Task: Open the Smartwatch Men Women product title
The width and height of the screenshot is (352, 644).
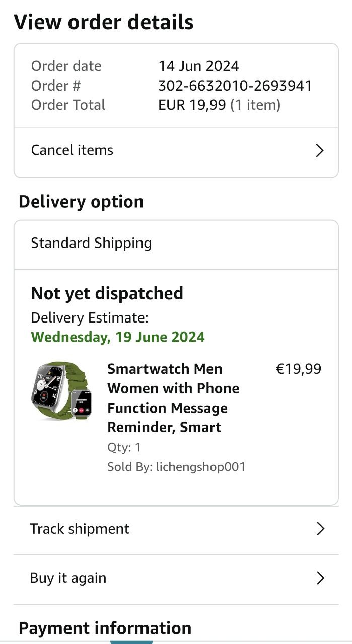Action: pos(173,398)
